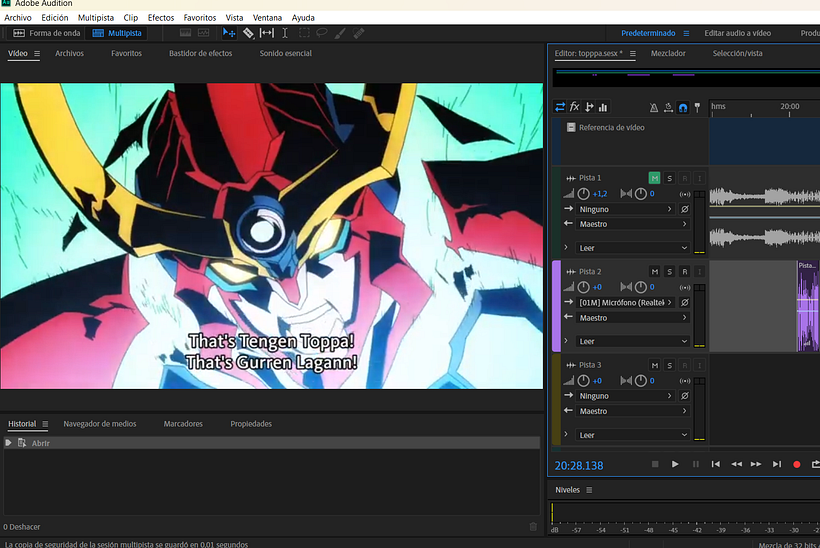
Task: Click the marker pin icon in editor
Action: pyautogui.click(x=697, y=108)
